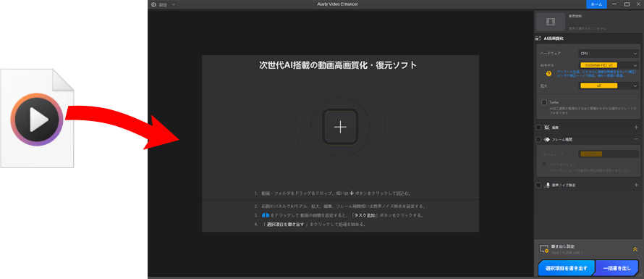The image size is (644, 279).
Task: Open the 設定 dropdown arrow in title bar
Action: (174, 4)
